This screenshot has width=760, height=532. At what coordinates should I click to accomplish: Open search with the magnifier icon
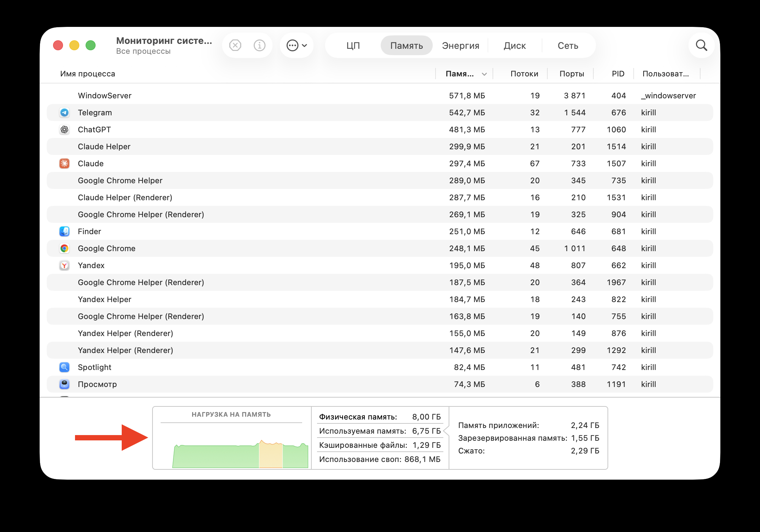point(702,45)
